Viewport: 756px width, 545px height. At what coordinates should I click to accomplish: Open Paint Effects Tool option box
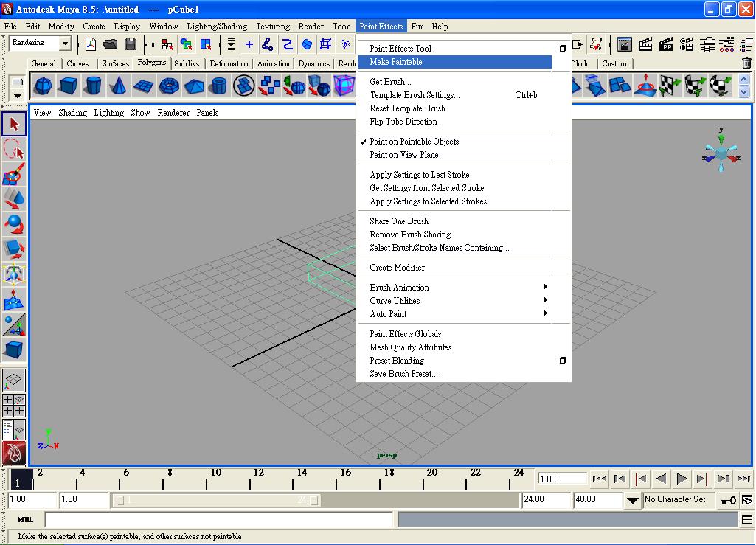click(x=563, y=48)
